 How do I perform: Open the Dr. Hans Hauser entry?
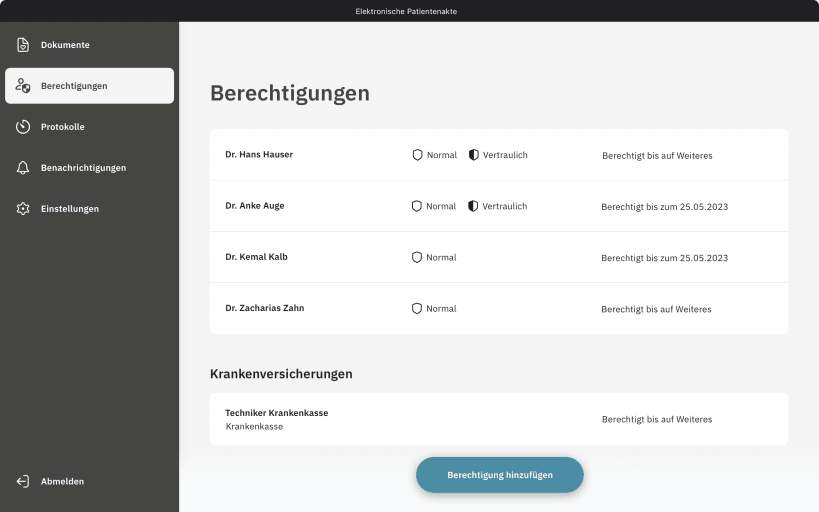tap(499, 155)
